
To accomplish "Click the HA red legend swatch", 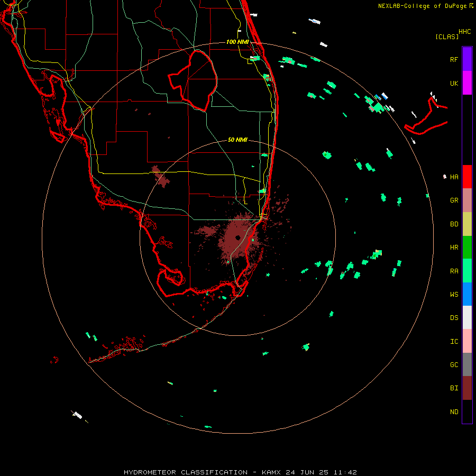I will pyautogui.click(x=467, y=177).
